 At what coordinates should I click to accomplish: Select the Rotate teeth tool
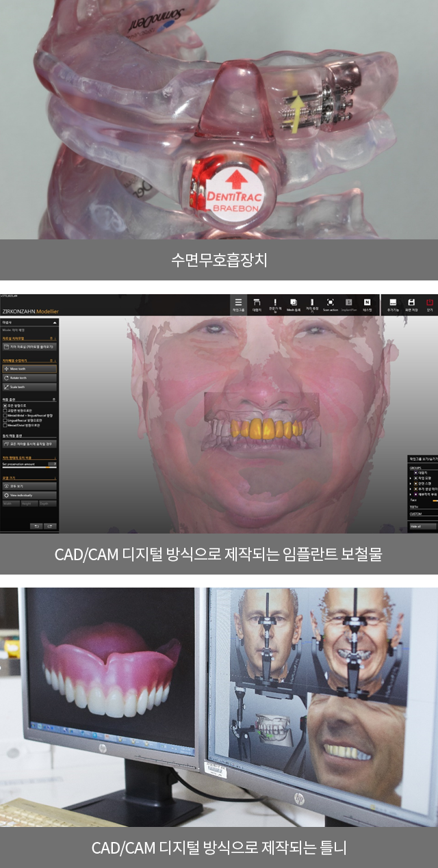[29, 378]
